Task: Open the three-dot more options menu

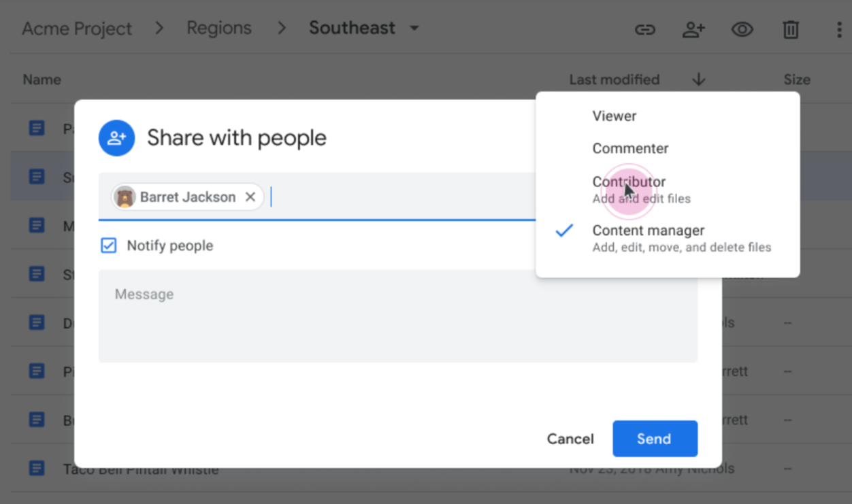Action: 838,29
